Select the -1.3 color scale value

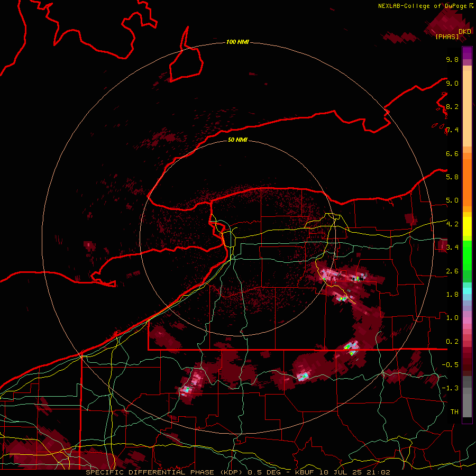coord(450,388)
